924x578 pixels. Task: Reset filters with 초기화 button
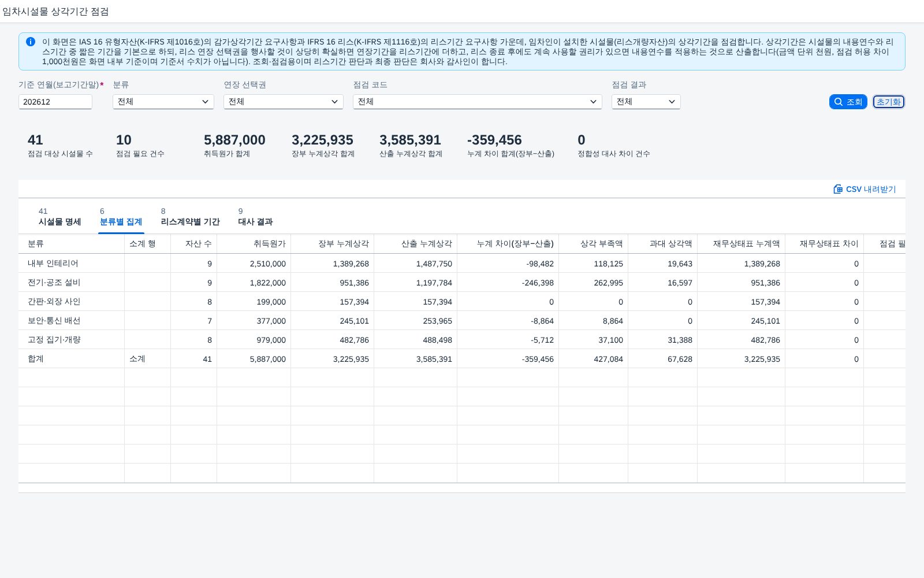[x=889, y=102]
